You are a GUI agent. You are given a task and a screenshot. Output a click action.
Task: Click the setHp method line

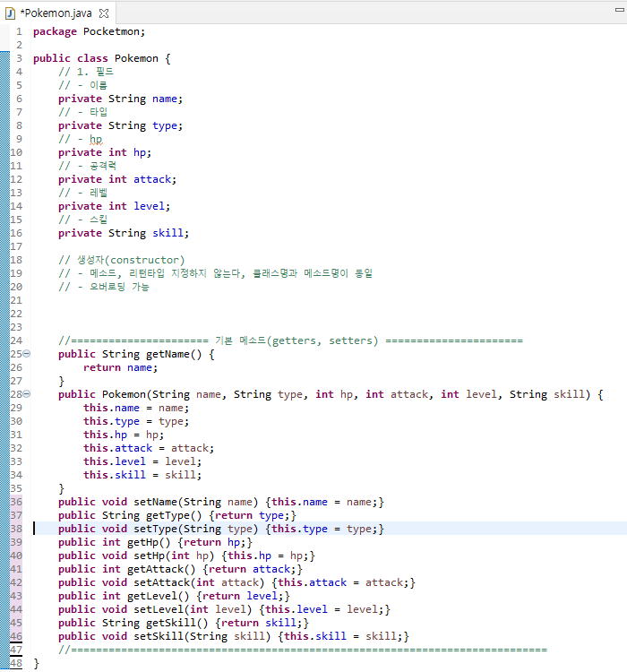[186, 556]
